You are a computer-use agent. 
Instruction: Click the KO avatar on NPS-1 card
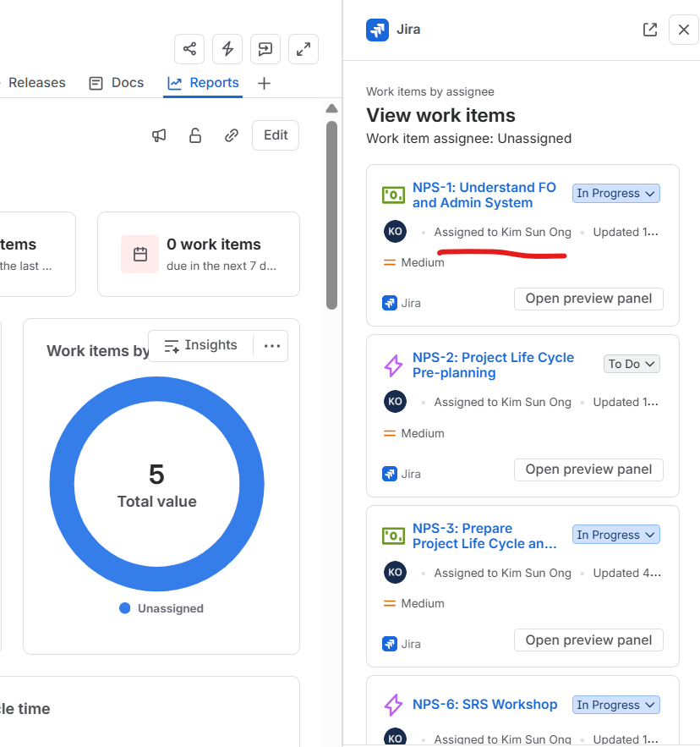[x=396, y=232]
